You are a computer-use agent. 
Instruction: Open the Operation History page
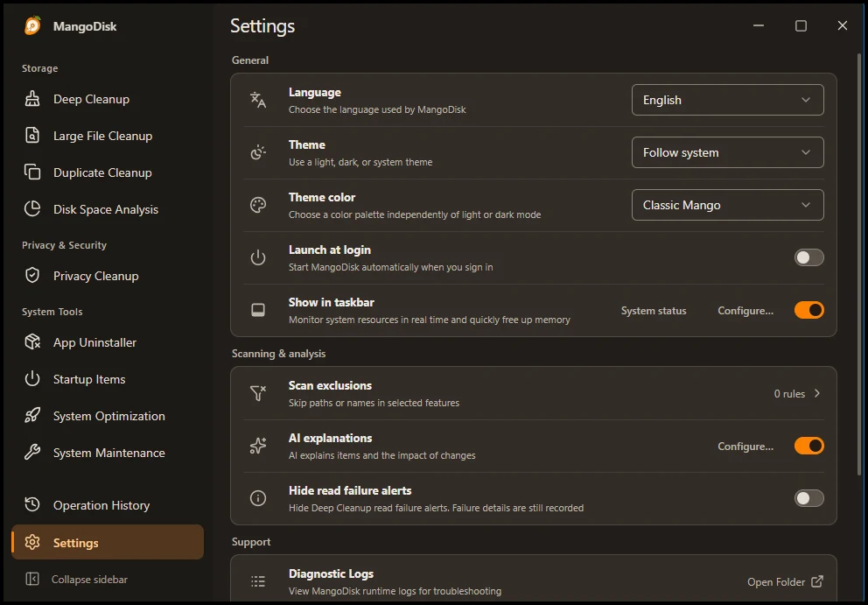108,505
